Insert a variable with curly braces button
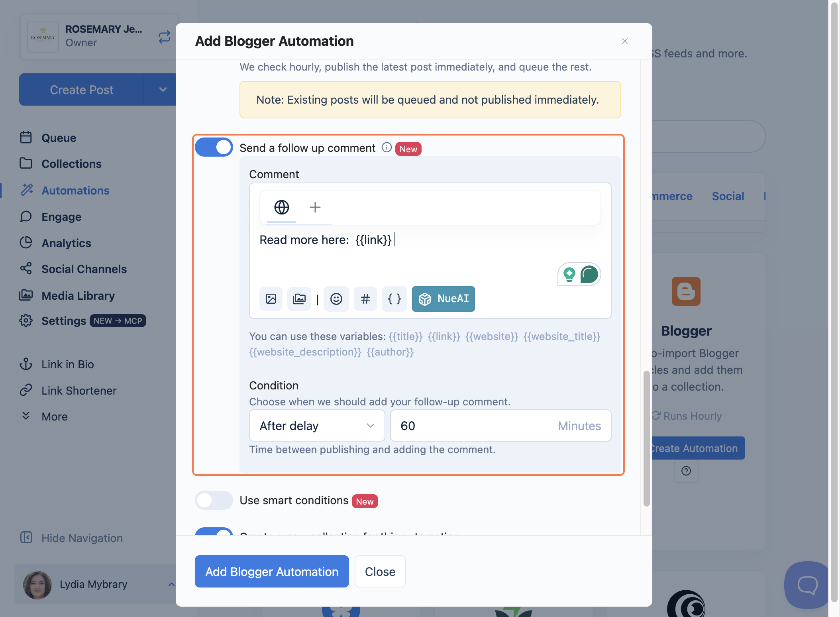 394,299
